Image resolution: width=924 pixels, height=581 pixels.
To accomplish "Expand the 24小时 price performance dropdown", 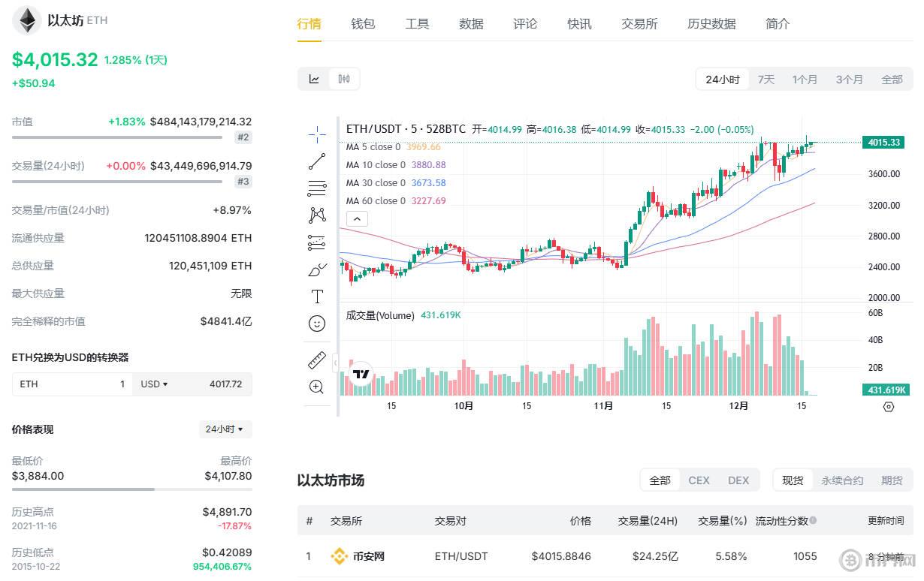I will pyautogui.click(x=225, y=429).
